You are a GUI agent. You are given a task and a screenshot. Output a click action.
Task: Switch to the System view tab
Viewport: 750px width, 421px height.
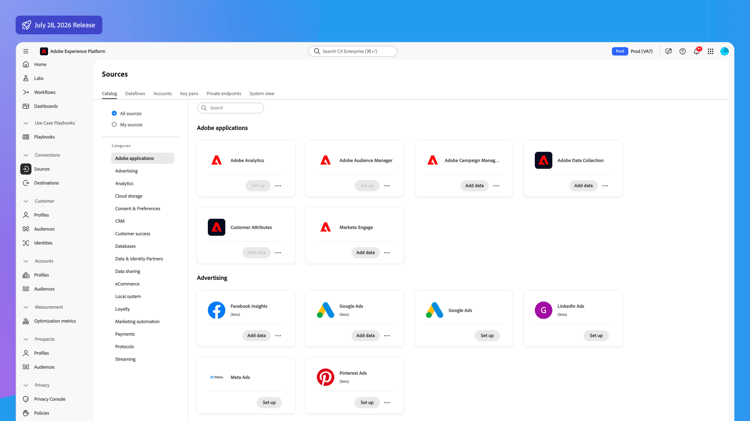262,93
